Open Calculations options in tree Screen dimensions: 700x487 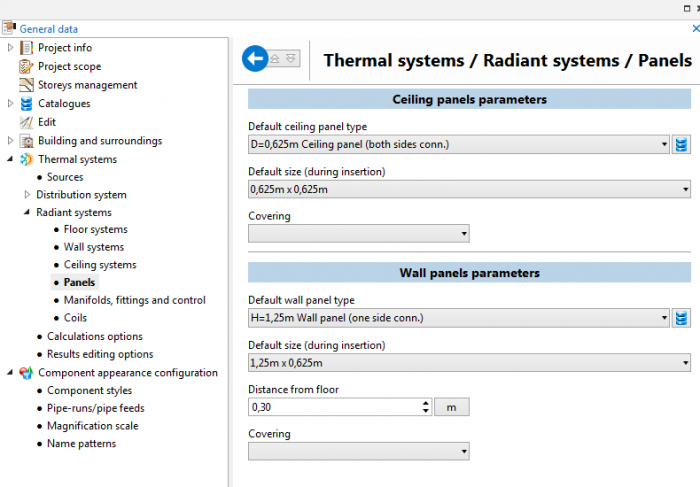click(x=94, y=337)
